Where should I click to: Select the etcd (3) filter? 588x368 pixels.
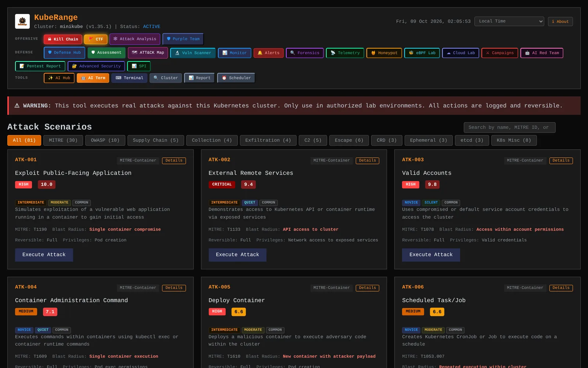tap(472, 141)
